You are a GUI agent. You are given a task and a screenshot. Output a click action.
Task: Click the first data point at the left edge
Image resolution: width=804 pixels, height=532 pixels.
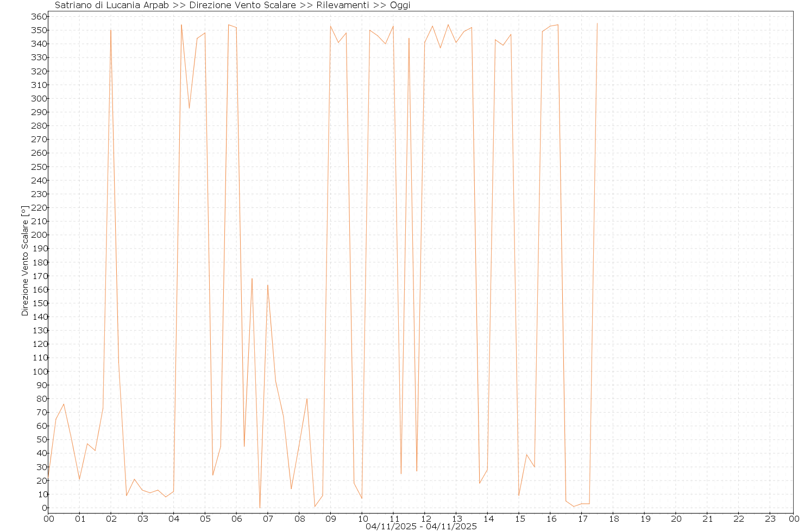(x=48, y=477)
